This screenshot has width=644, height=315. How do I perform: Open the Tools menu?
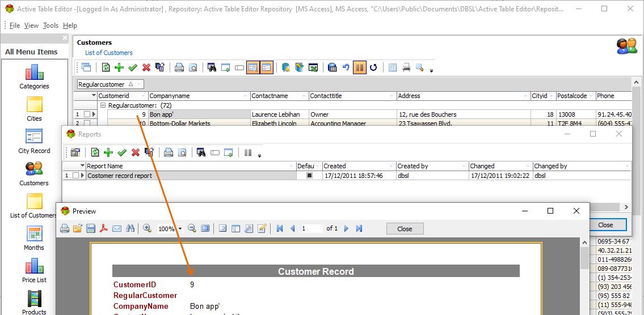(x=50, y=25)
